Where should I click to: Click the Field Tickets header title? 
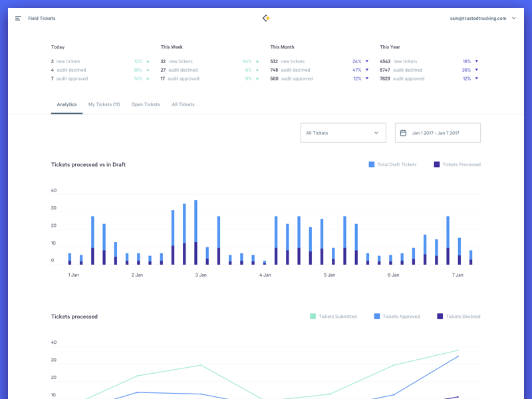tap(42, 19)
